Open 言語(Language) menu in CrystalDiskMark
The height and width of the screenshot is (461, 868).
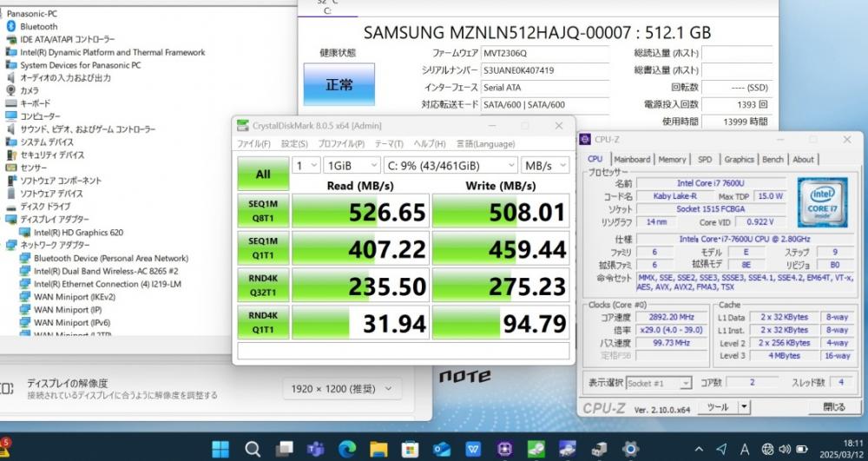point(485,144)
